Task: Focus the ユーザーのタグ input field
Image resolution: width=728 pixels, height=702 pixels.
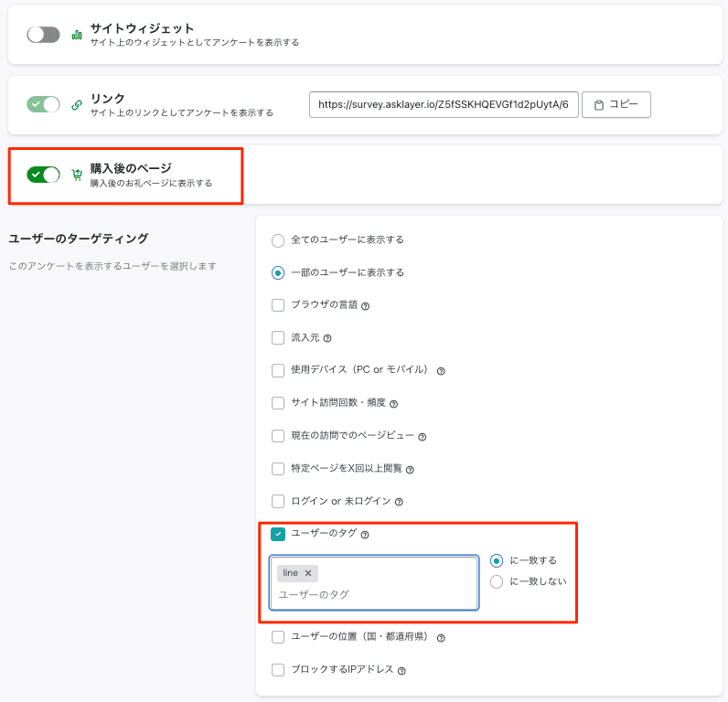Action: [x=374, y=594]
